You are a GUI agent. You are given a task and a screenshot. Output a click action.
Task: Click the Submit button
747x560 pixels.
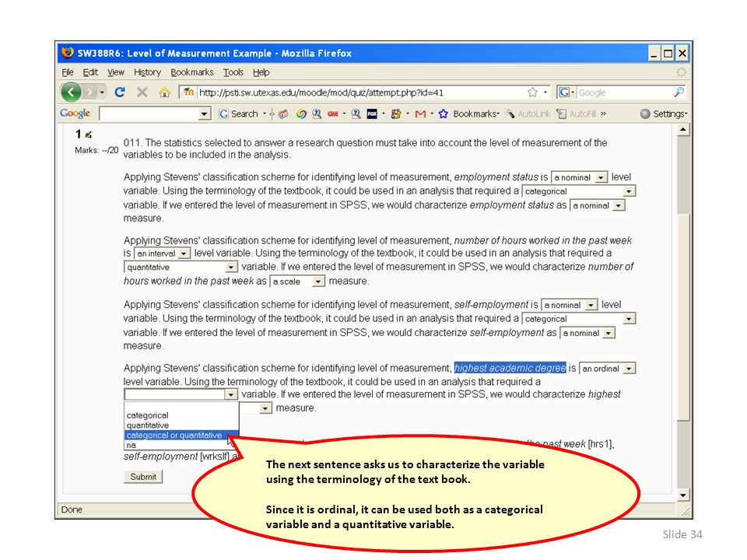(x=143, y=477)
